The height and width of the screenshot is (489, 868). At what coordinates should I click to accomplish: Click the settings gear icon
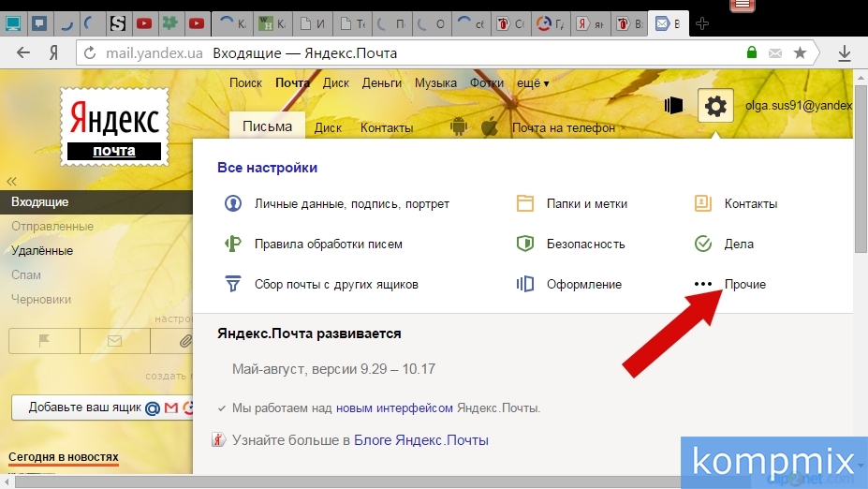(715, 107)
